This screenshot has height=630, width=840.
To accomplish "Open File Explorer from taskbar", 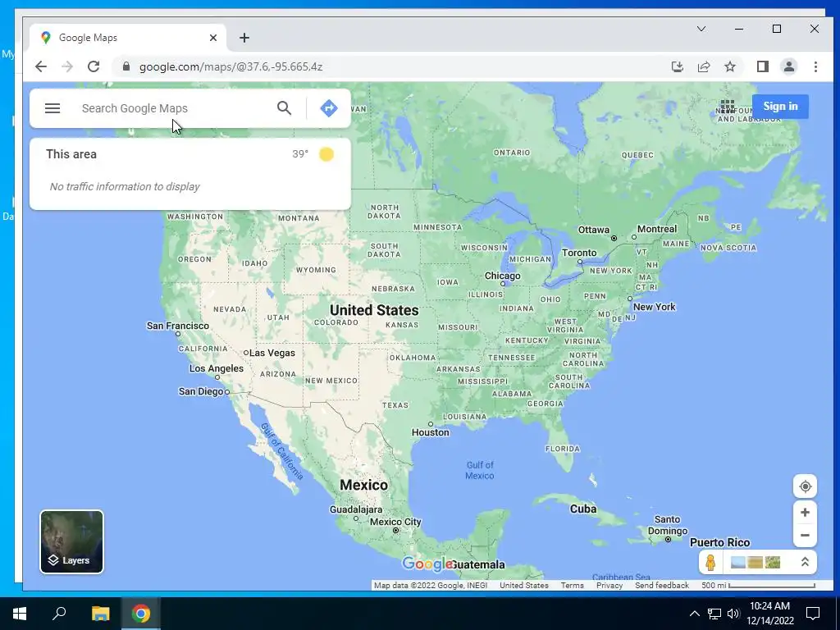I will click(x=100, y=614).
